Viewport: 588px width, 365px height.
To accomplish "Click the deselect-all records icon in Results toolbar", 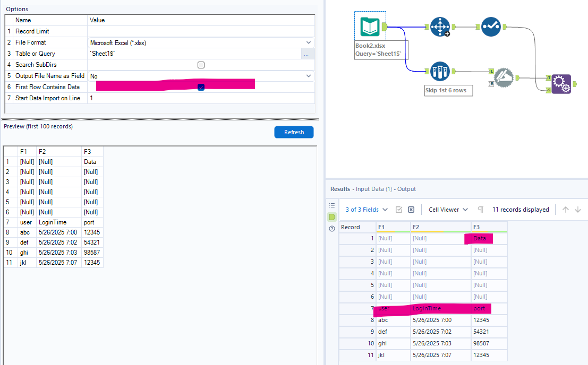I will click(x=411, y=209).
